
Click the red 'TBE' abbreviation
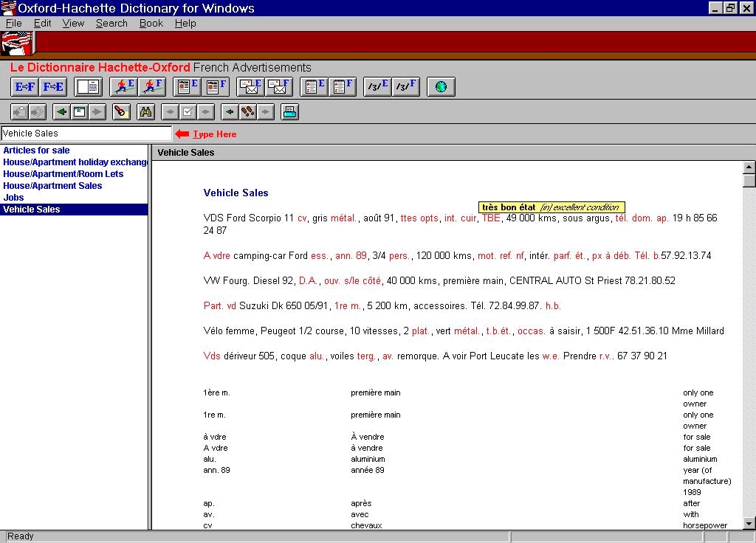[491, 218]
